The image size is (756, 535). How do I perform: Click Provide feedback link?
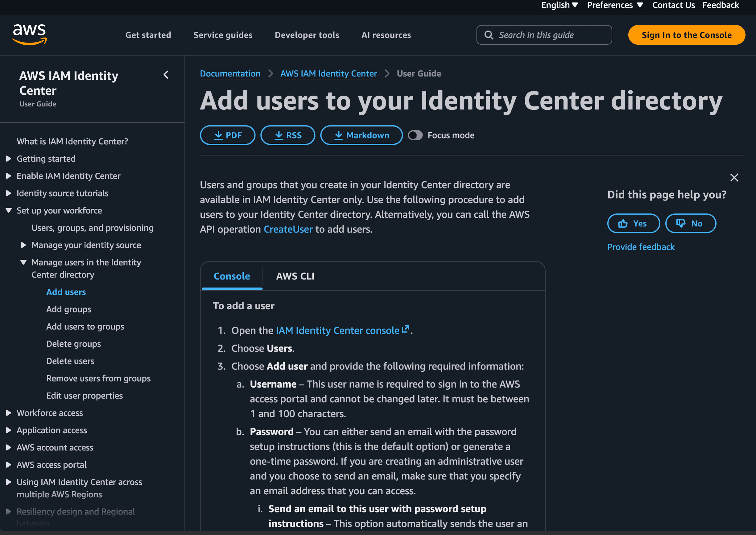(641, 247)
